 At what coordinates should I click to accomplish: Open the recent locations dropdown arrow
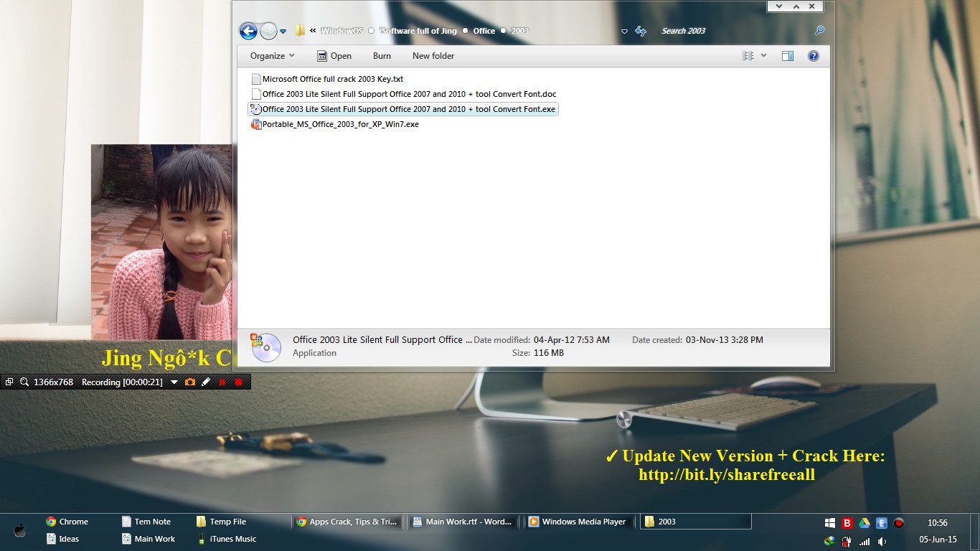tap(283, 32)
